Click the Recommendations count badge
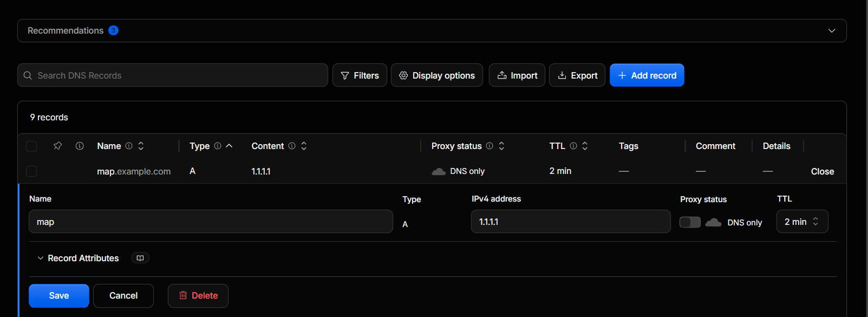This screenshot has height=317, width=868. (x=113, y=30)
